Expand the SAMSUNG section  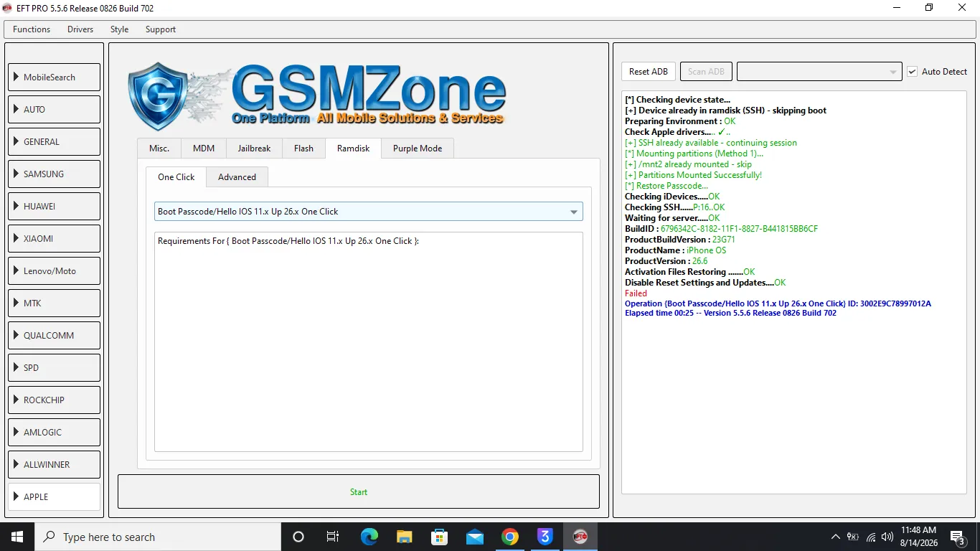click(x=55, y=174)
